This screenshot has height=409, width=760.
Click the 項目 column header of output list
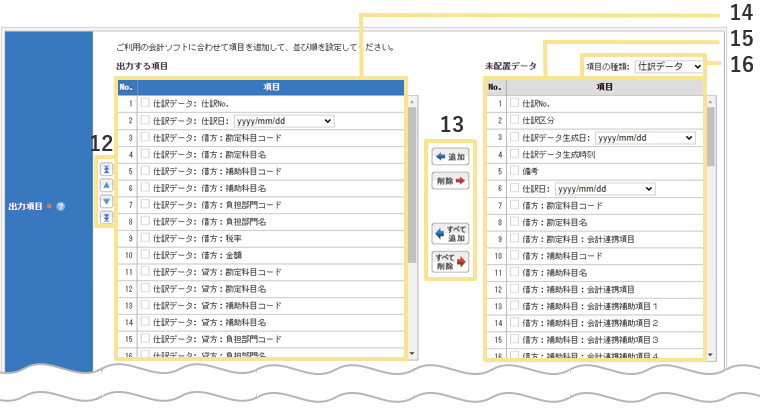pos(270,87)
